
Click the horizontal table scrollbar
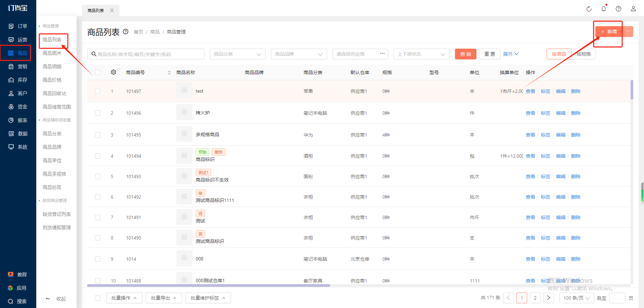[x=208, y=286]
